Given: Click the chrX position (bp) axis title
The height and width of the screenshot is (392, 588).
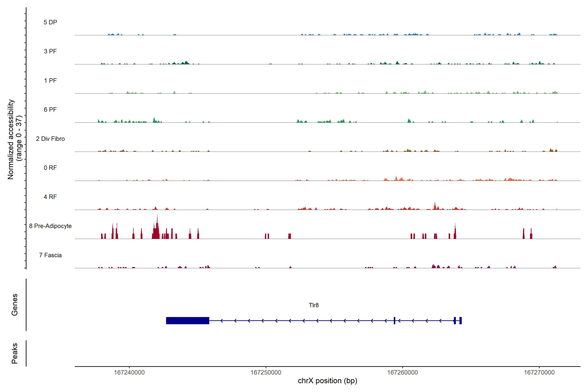Looking at the screenshot, I should click(327, 381).
